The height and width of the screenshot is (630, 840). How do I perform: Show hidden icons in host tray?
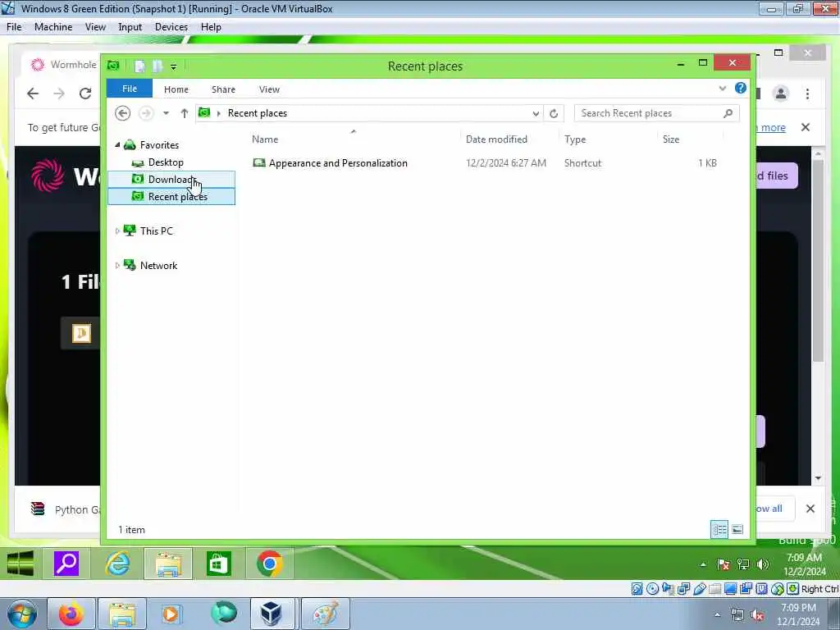click(x=717, y=614)
